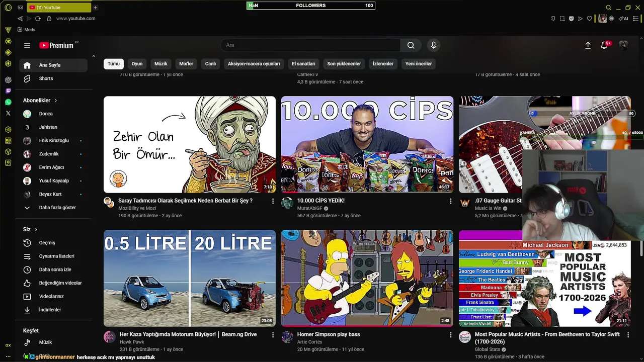Open X (Twitter) in the Opera sidebar
This screenshot has width=644, height=362.
(8, 114)
